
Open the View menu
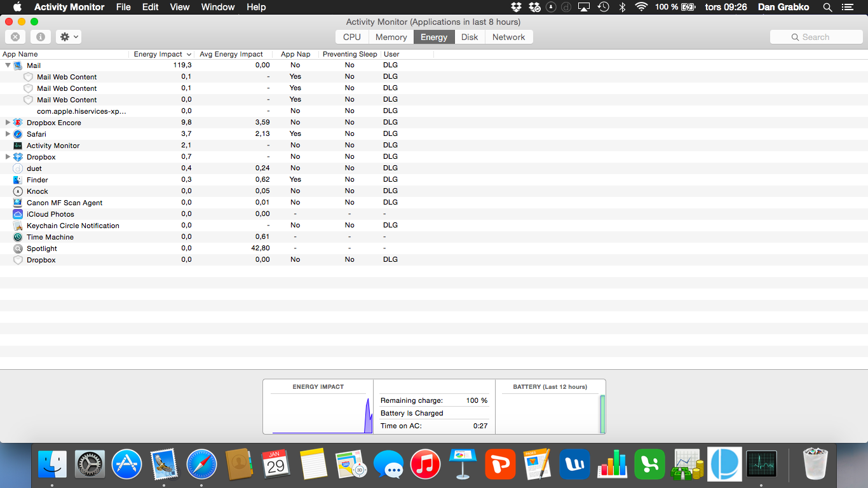(180, 7)
